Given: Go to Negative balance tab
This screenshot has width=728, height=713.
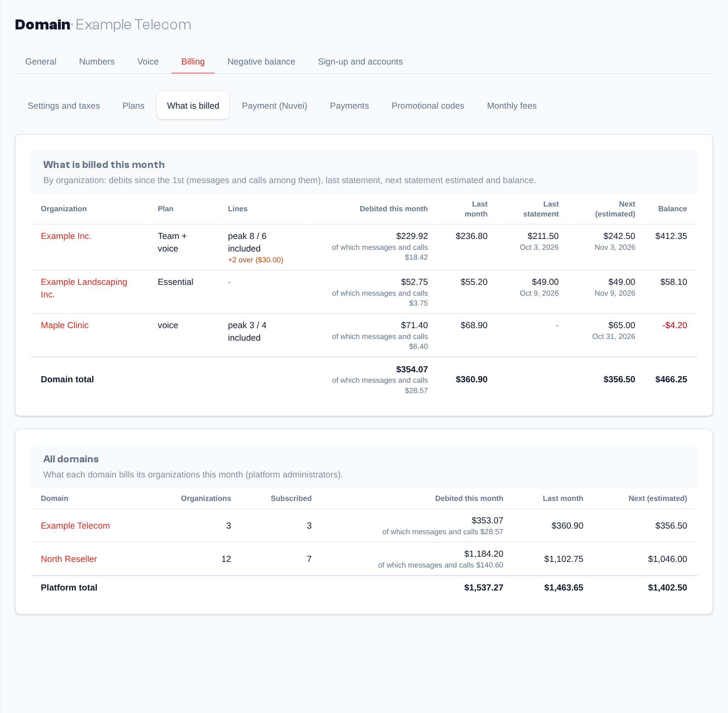Looking at the screenshot, I should 261,61.
